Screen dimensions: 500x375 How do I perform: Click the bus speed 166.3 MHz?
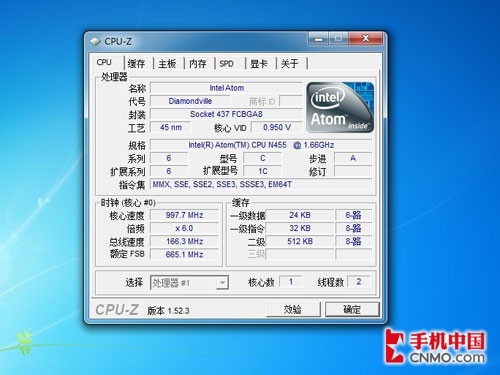click(184, 241)
